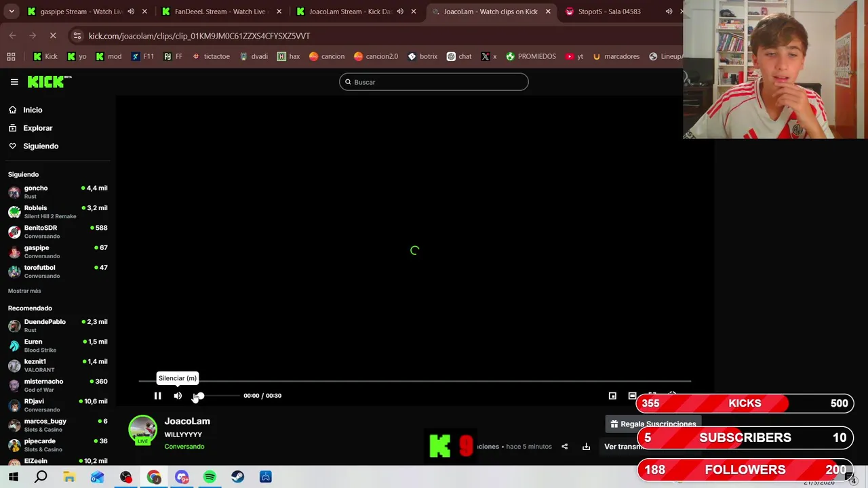Click JoacoLam channel avatar
The image size is (868, 488).
142,430
